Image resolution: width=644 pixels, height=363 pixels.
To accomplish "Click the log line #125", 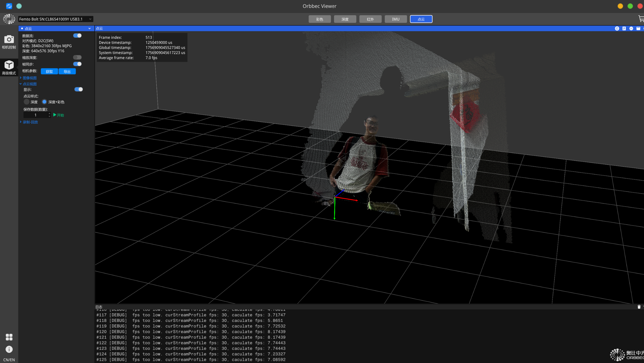I will coord(191,359).
